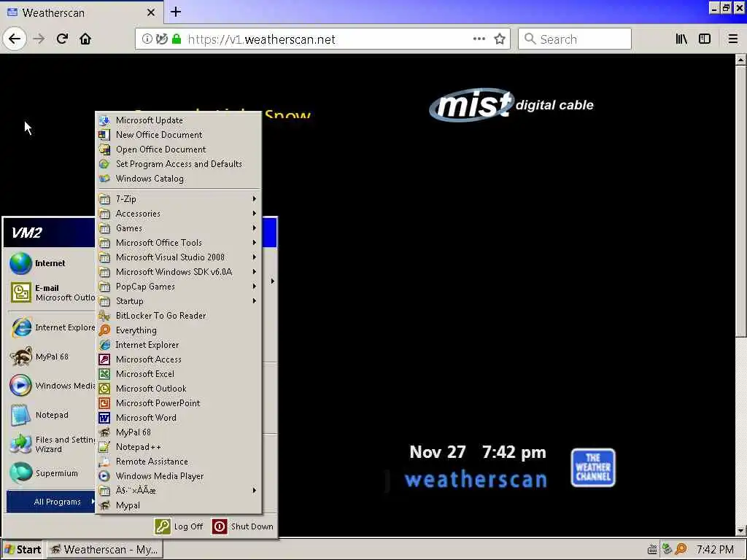Expand Microsoft Windows SDK v6.0A submenu
This screenshot has width=747, height=560.
178,272
